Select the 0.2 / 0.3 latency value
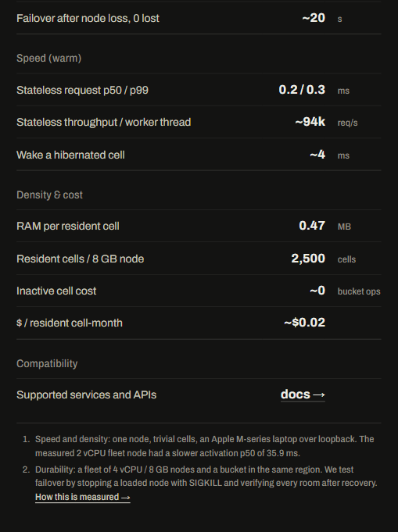The image size is (398, 532). pyautogui.click(x=302, y=90)
